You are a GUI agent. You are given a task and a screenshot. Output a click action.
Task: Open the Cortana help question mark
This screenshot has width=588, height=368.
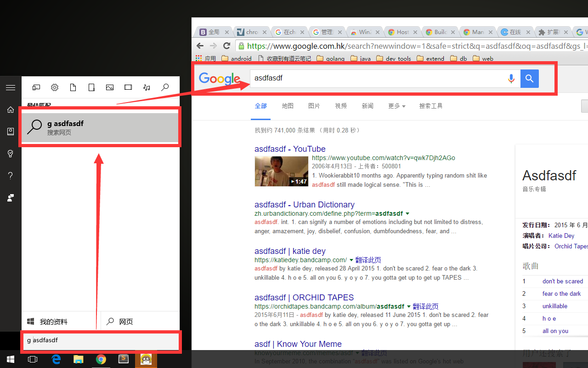click(11, 176)
